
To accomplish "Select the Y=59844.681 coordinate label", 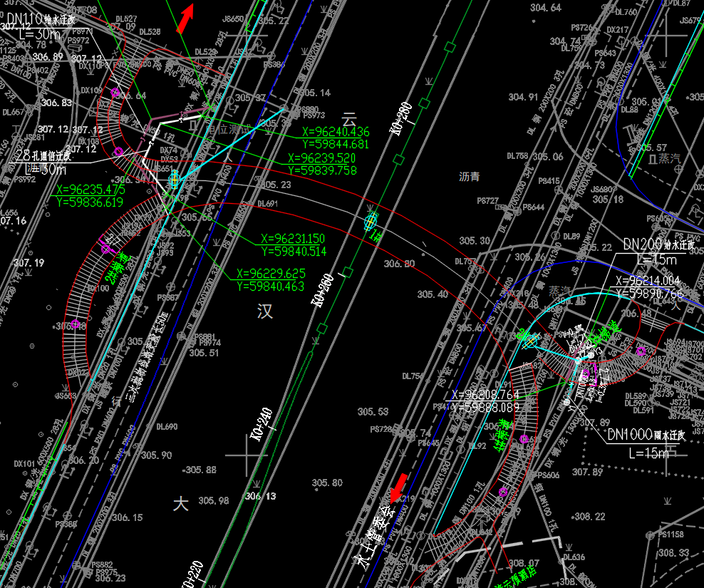I will pyautogui.click(x=336, y=144).
